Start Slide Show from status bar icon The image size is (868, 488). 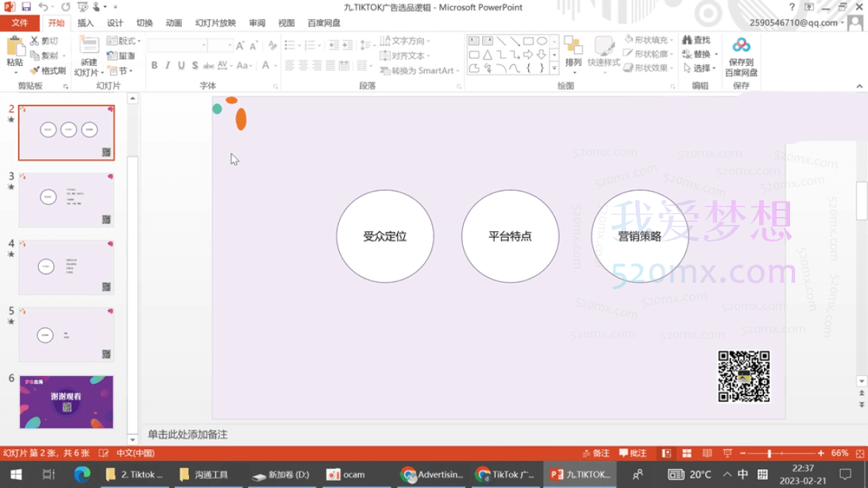727,452
